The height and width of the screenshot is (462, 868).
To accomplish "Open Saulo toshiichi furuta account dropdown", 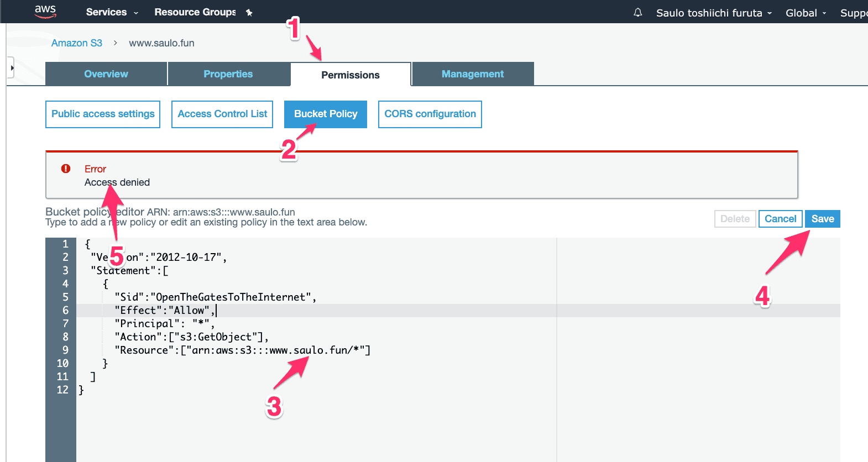I will [714, 13].
